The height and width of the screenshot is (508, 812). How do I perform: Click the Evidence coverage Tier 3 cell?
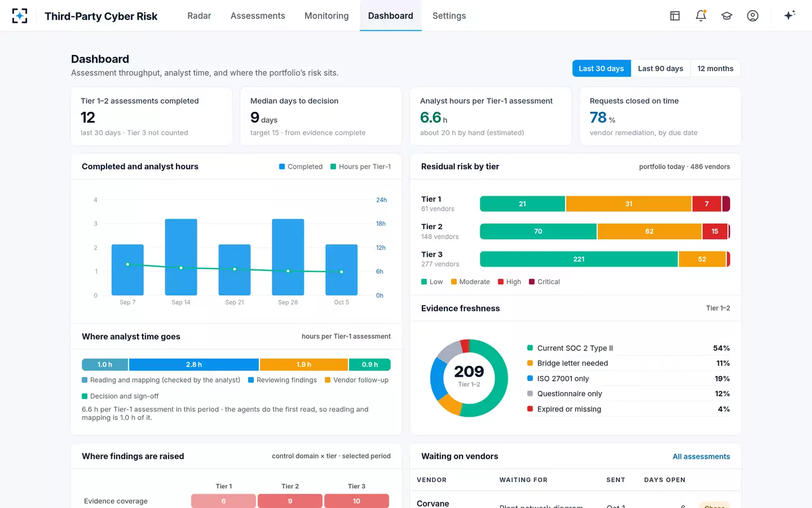click(356, 501)
